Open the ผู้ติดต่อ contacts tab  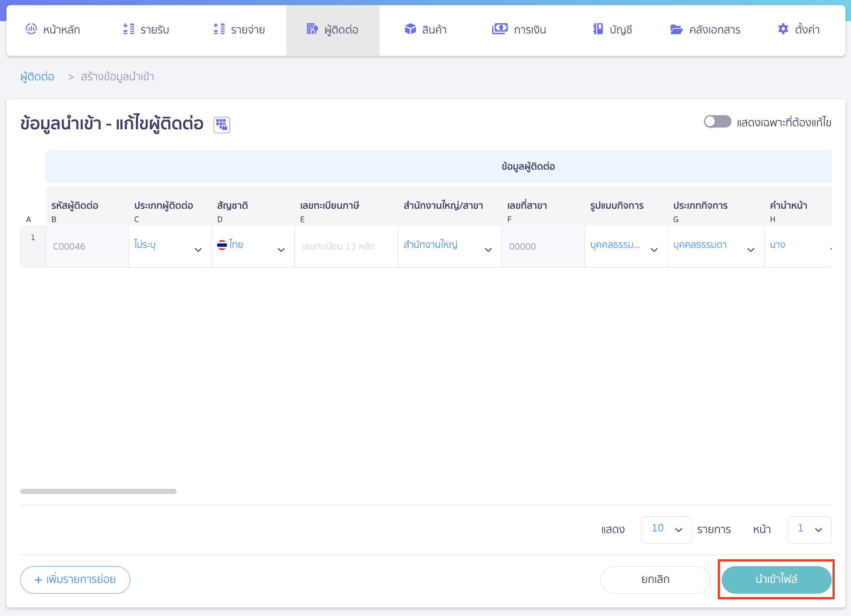(333, 30)
